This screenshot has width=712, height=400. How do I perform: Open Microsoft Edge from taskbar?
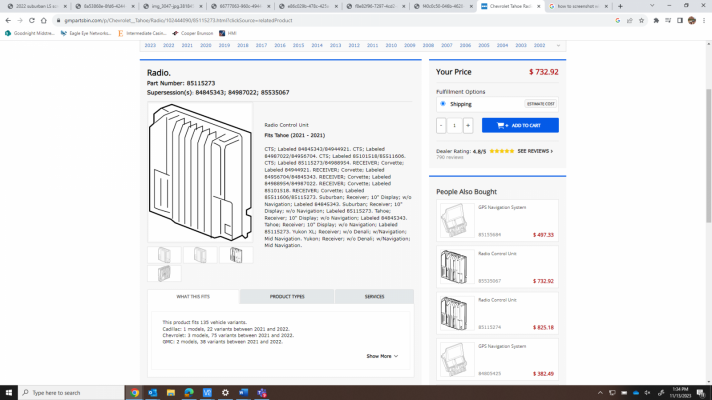[189, 393]
